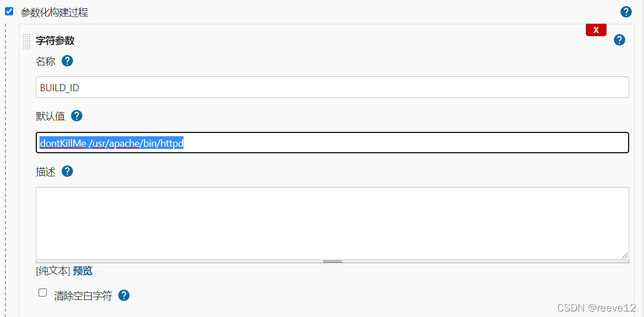Click the BUILD_ID name input field

pos(332,87)
